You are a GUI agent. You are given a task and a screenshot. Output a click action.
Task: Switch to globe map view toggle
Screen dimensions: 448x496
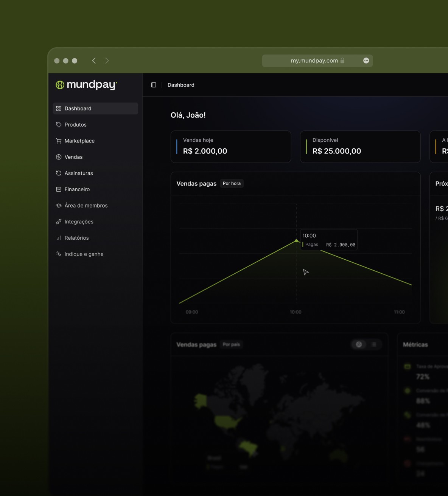click(x=359, y=344)
